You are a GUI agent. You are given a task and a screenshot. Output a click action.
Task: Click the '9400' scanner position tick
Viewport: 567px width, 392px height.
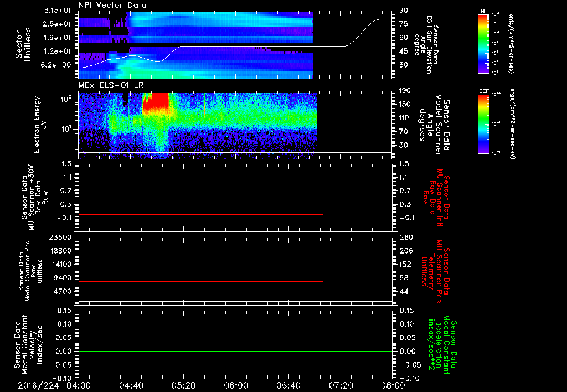point(62,278)
